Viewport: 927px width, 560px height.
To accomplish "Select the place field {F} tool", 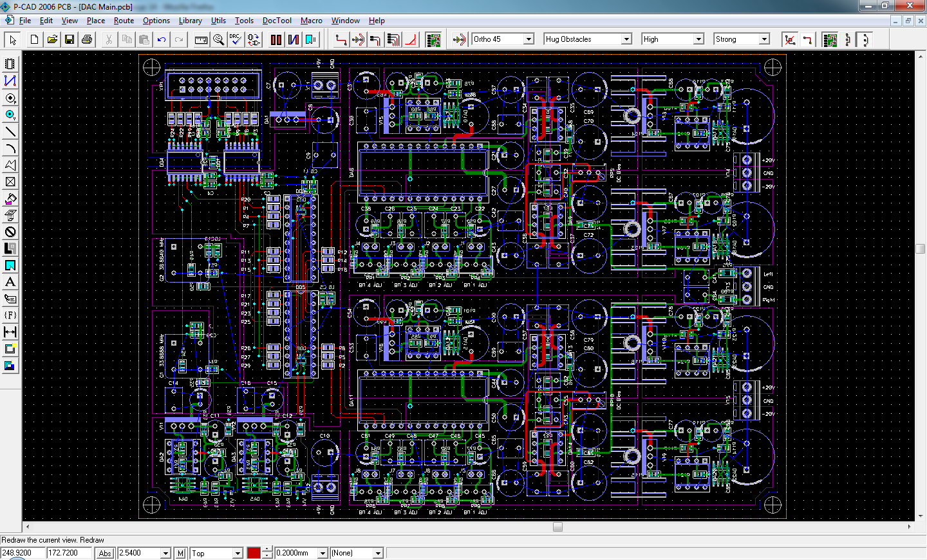I will (10, 315).
